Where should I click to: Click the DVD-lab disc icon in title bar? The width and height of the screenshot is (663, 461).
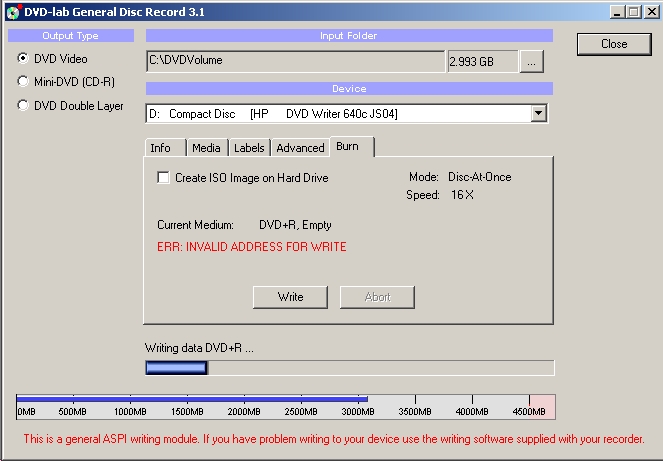click(x=14, y=12)
